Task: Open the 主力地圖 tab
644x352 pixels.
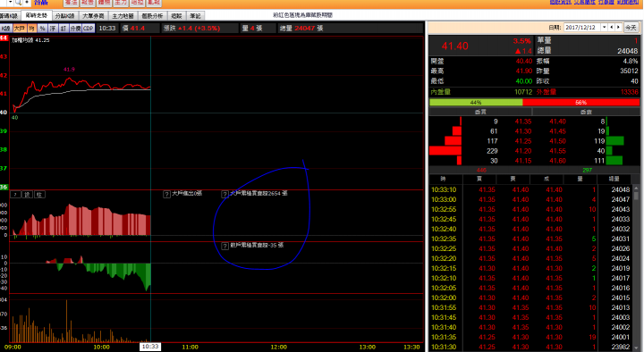Action: pos(123,16)
